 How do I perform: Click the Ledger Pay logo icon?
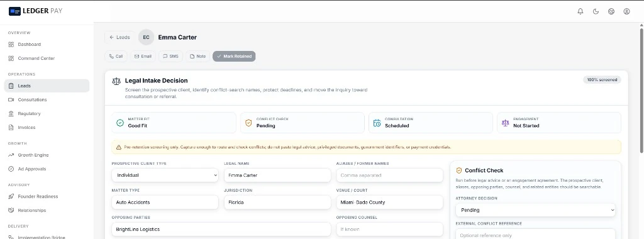[x=15, y=11]
